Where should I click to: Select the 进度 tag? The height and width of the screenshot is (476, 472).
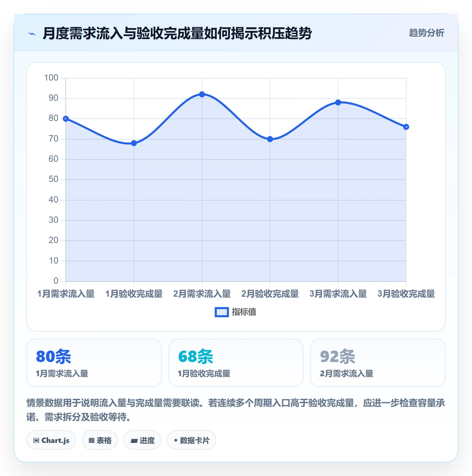click(x=142, y=440)
